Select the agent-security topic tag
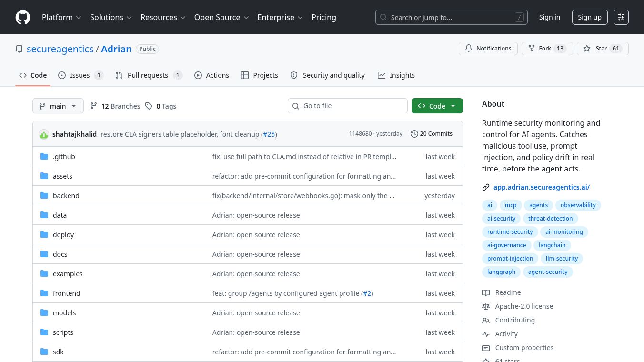This screenshot has height=362, width=644. click(548, 272)
